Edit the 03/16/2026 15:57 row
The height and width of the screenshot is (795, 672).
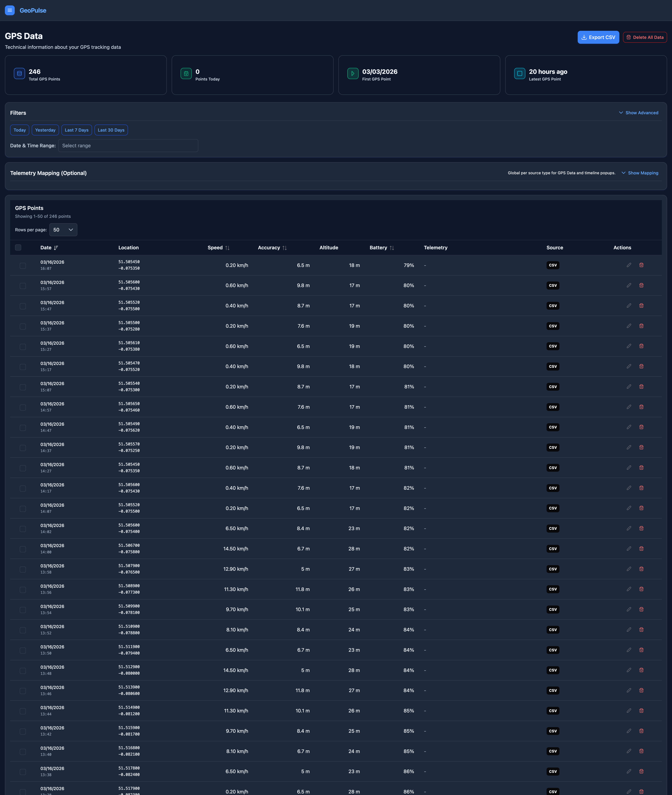[x=629, y=285]
